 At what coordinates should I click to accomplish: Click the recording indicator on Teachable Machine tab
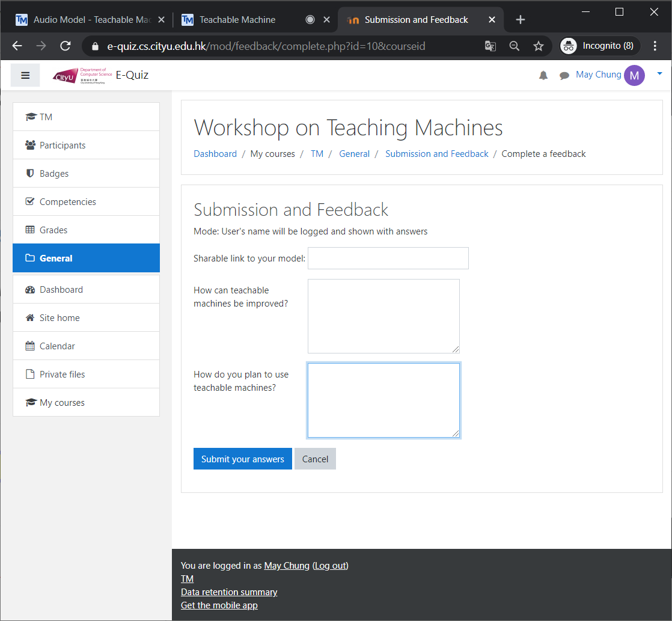(x=310, y=20)
